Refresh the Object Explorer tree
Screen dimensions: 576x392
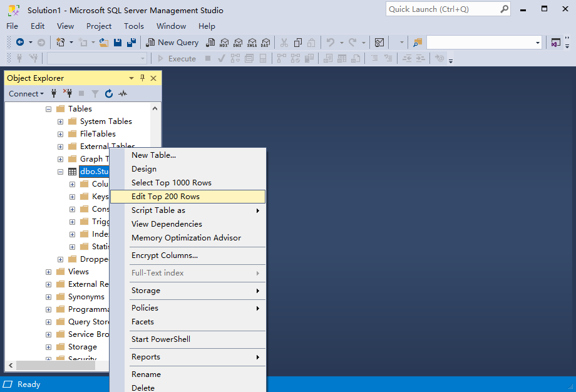click(109, 94)
